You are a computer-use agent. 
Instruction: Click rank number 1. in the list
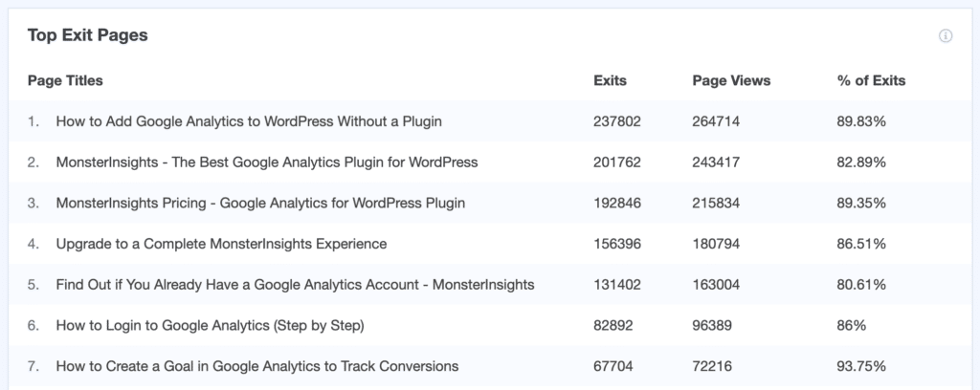33,121
